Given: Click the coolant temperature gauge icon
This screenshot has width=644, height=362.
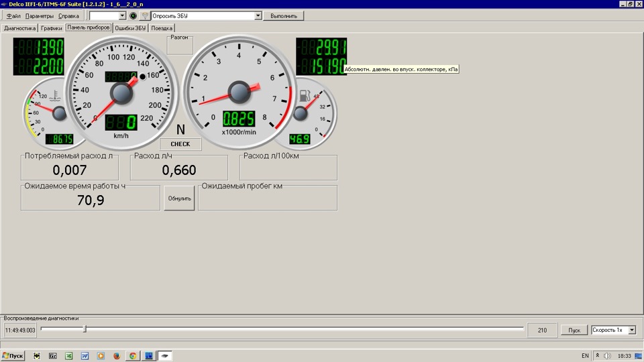Looking at the screenshot, I should (55, 97).
